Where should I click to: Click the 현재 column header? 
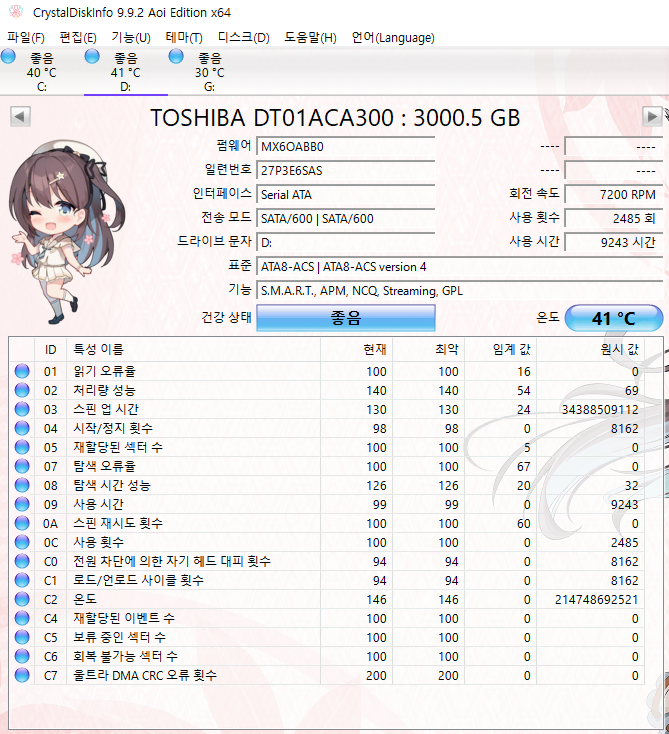[x=356, y=349]
